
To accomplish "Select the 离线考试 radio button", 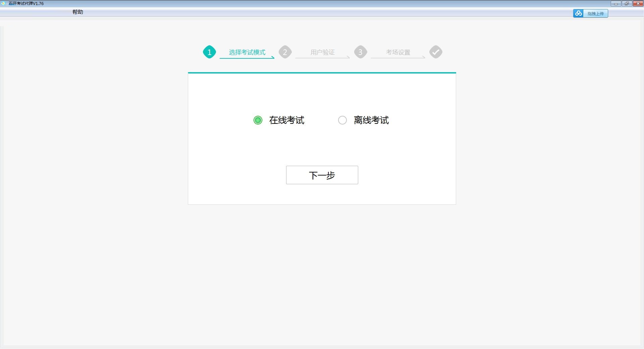I will 342,120.
